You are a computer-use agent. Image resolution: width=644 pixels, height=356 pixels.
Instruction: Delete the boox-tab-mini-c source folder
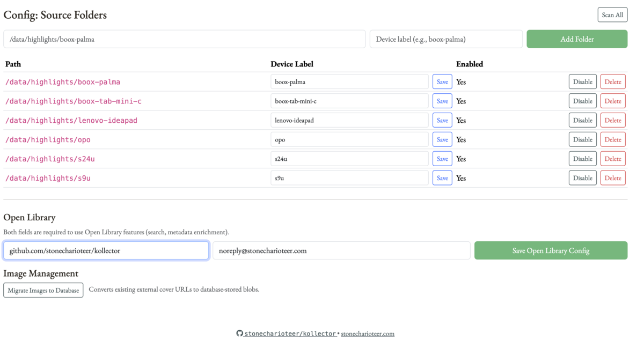[612, 100]
